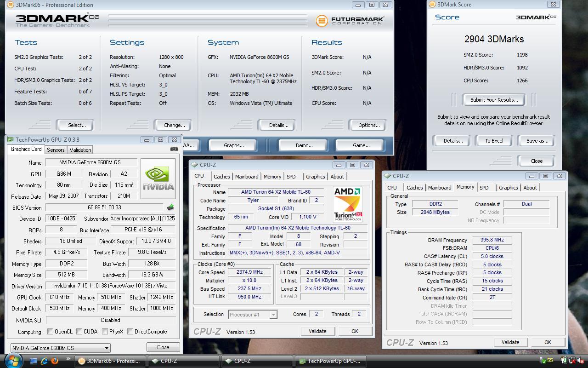Click the Close button in GPU-Z
Viewport: 588px width, 368px height.
[163, 347]
